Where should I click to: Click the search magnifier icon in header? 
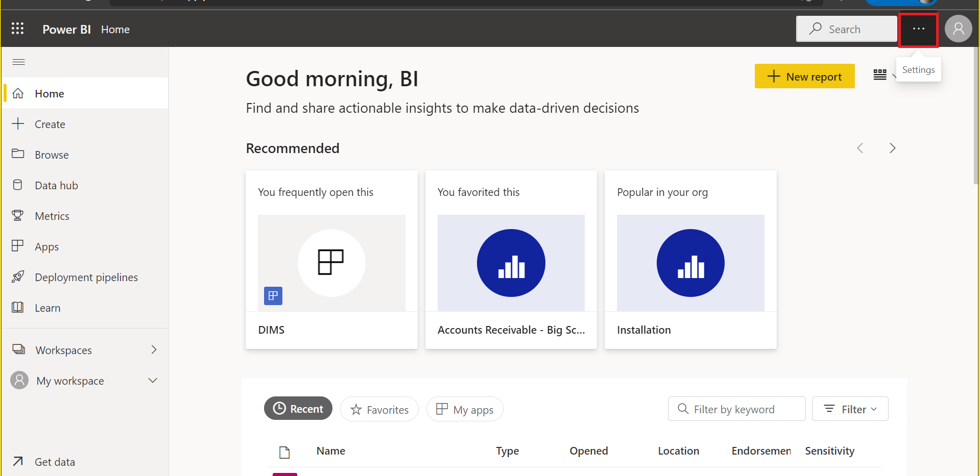pos(815,29)
